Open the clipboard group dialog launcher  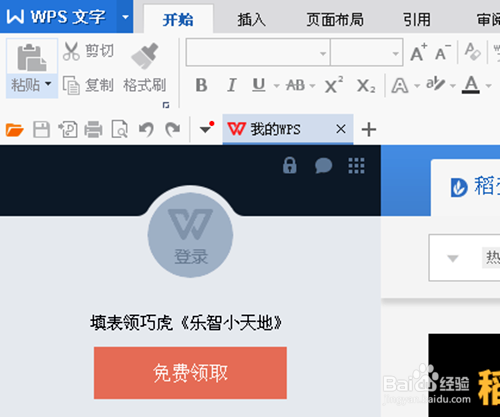(166, 105)
